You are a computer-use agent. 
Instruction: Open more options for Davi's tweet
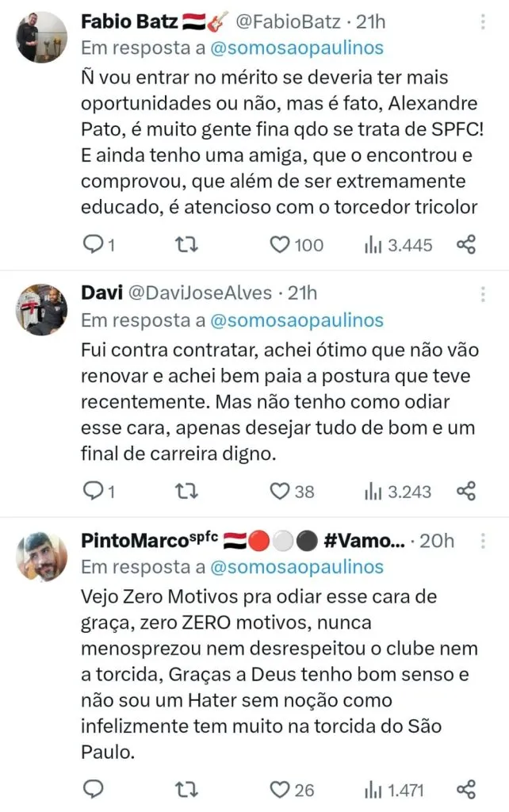click(x=483, y=294)
